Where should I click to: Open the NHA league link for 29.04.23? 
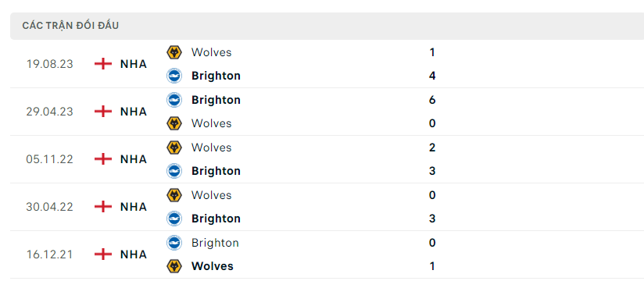[x=134, y=112]
